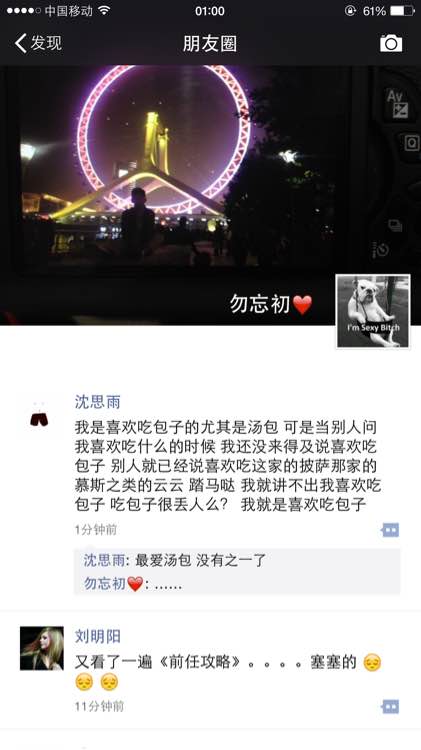The image size is (421, 750).
Task: Open 刘明阳's avatar photo
Action: [42, 648]
